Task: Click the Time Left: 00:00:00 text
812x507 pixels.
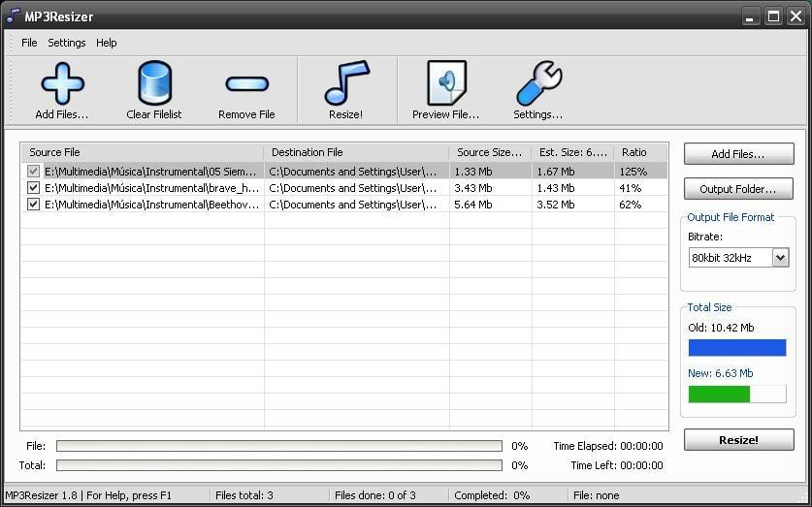Action: [617, 465]
